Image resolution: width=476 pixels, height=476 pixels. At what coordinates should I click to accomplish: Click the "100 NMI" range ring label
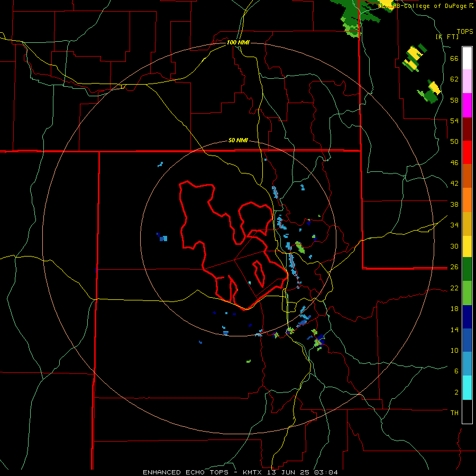tap(238, 42)
